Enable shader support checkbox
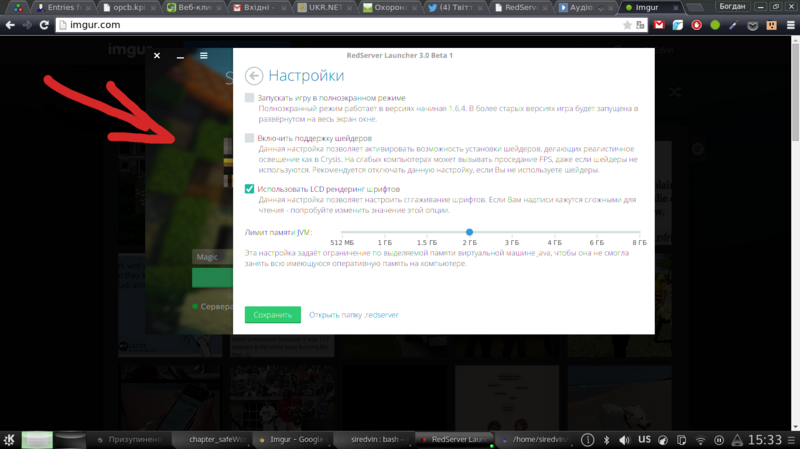 (249, 138)
